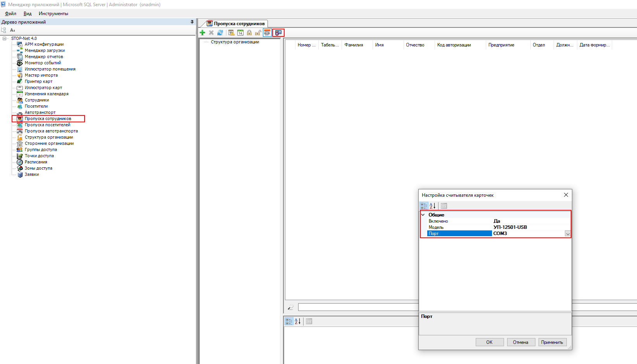
Task: Sort by Код авторизации column header
Action: coord(460,45)
